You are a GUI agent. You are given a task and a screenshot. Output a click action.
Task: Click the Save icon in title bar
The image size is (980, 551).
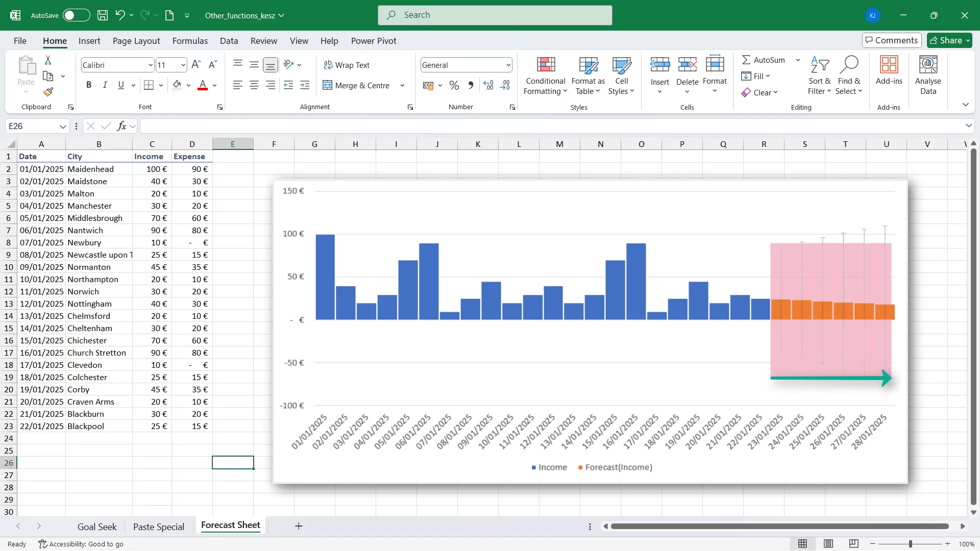point(103,15)
